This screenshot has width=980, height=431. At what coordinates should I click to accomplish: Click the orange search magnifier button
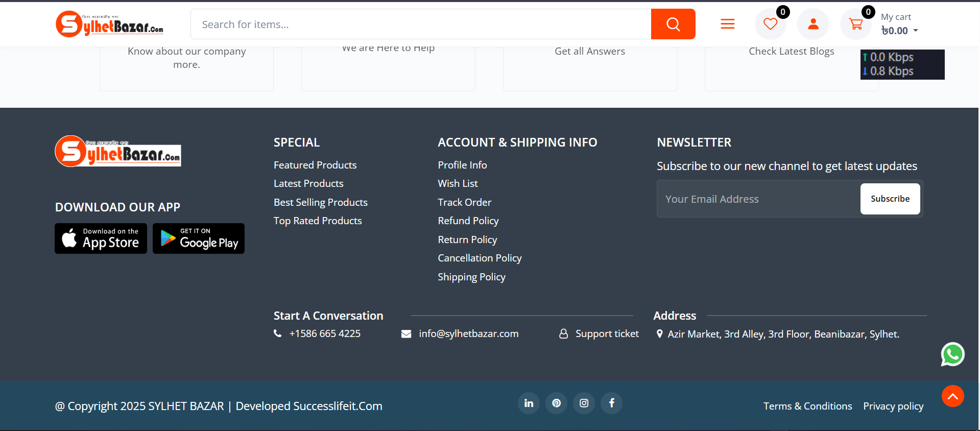coord(673,24)
